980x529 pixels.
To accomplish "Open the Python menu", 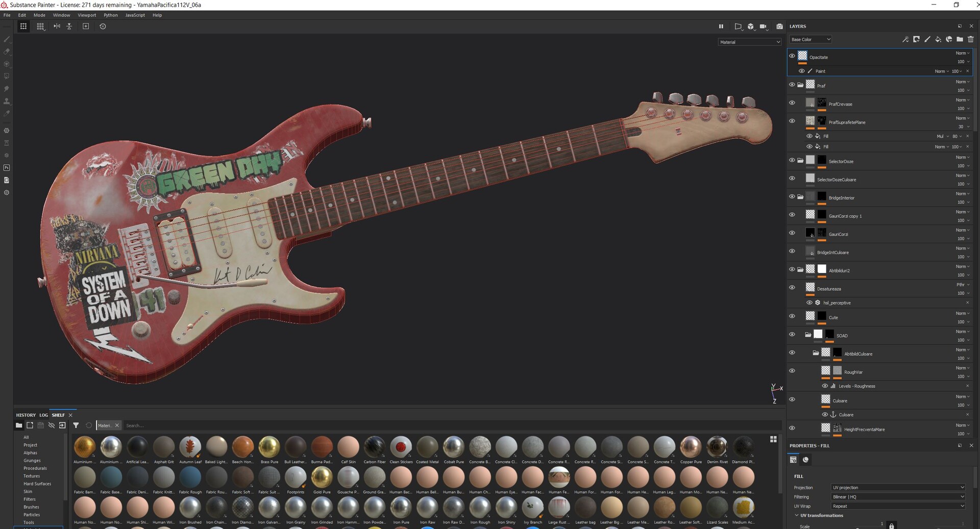I will 111,15.
